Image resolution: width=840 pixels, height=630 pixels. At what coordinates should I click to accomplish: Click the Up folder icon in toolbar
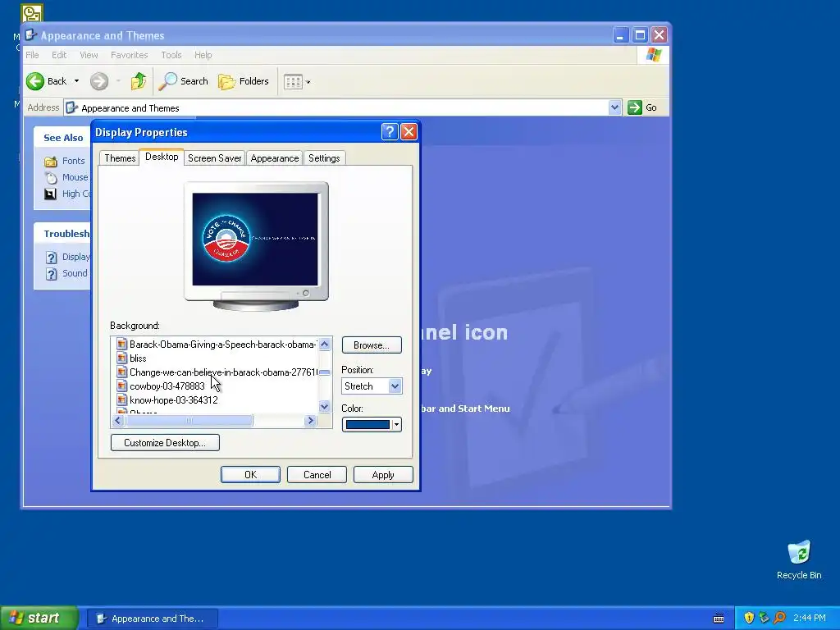(x=138, y=81)
